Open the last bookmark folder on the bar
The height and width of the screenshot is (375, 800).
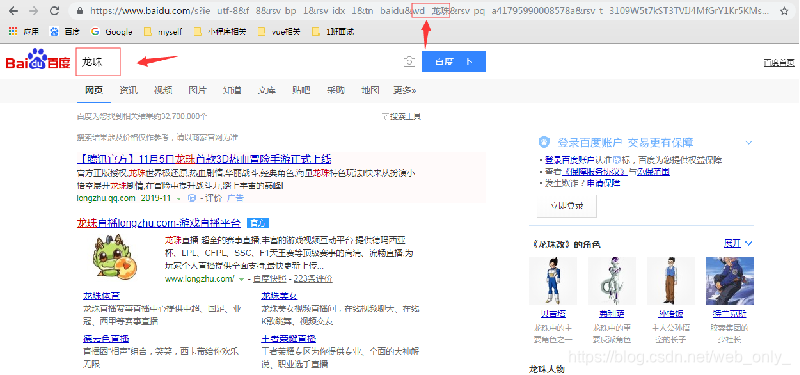[x=333, y=32]
